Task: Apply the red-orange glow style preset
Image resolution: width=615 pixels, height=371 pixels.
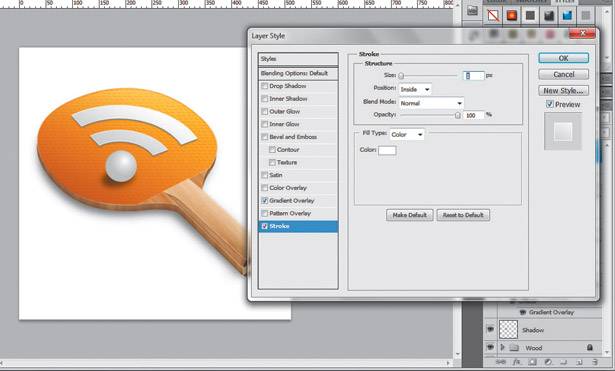Action: pos(512,16)
